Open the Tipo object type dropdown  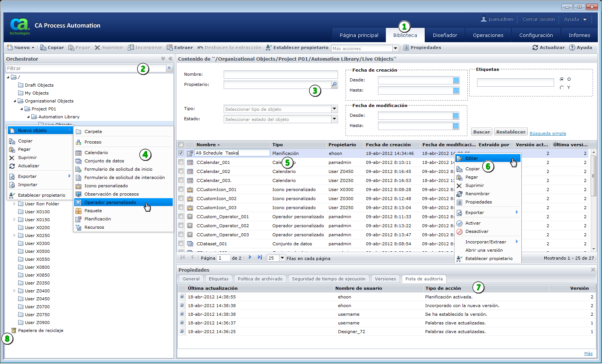pyautogui.click(x=334, y=109)
